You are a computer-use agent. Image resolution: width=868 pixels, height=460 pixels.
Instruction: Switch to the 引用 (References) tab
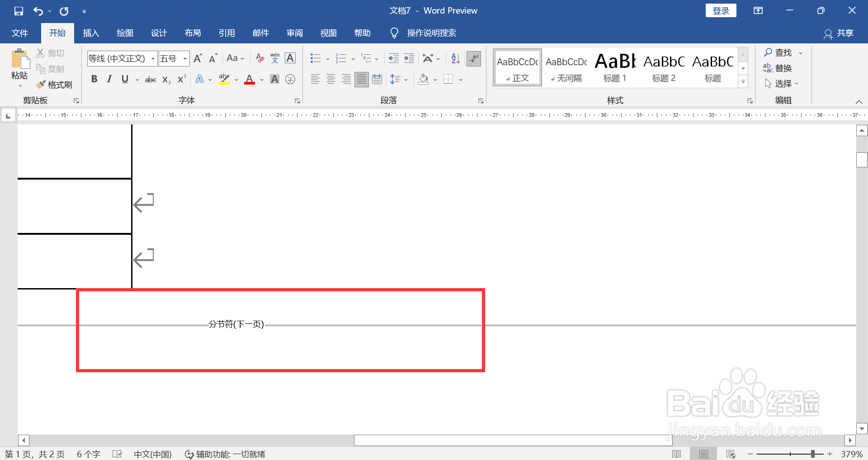(x=226, y=33)
